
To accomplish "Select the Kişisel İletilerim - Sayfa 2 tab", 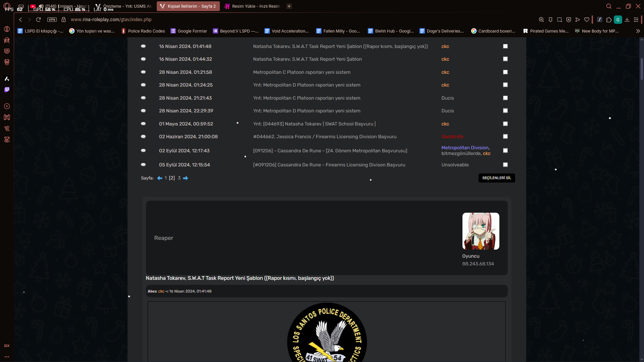I will 188,6.
